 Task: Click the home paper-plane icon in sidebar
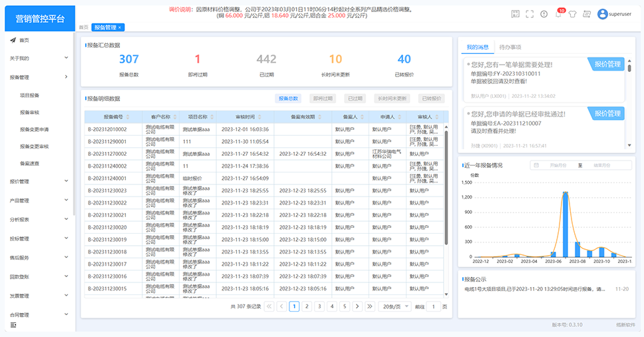tap(13, 40)
